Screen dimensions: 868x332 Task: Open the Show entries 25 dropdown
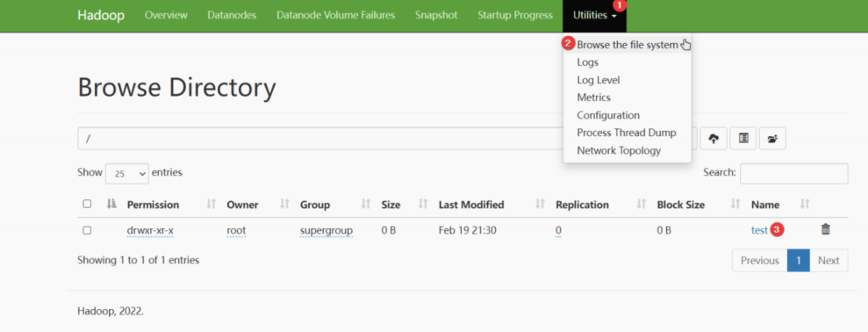point(126,174)
